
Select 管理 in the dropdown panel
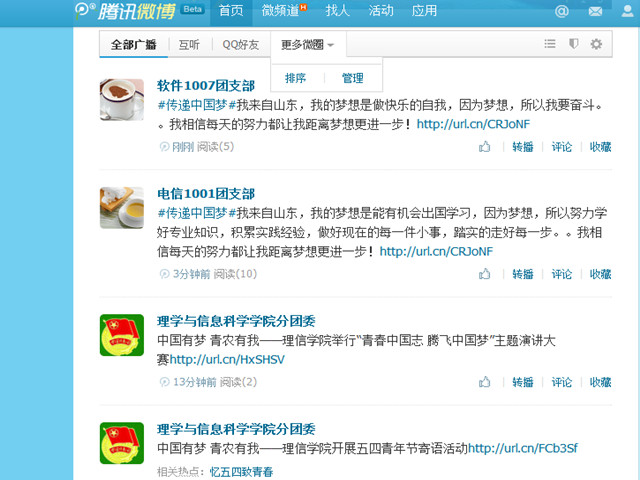pyautogui.click(x=352, y=78)
